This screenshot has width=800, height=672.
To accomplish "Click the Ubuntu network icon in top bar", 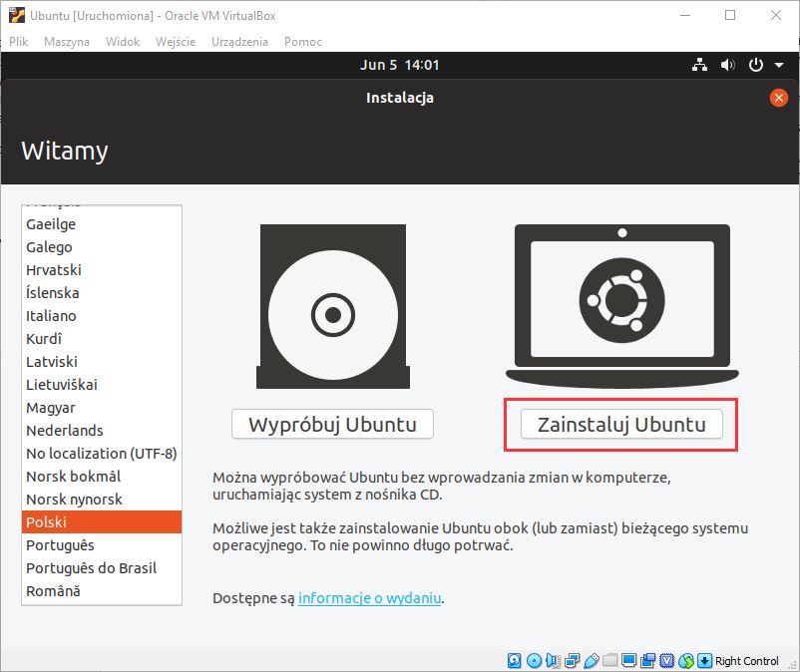I will click(x=699, y=65).
